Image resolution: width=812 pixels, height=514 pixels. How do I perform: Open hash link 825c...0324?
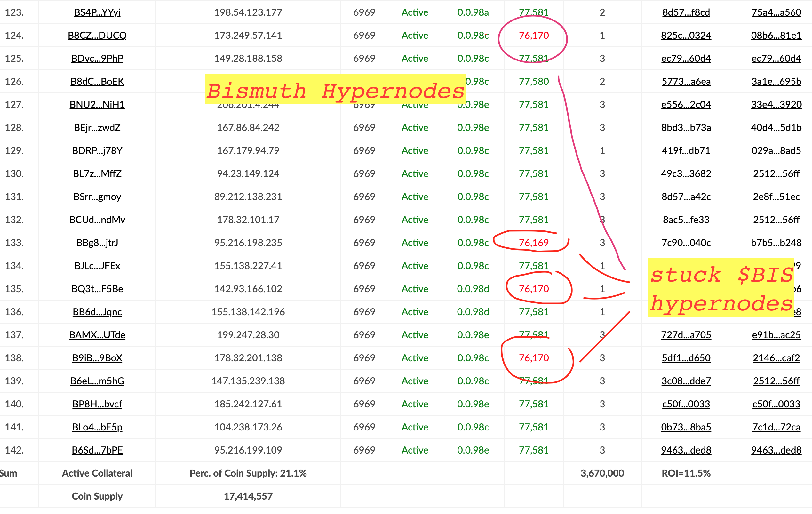(686, 36)
